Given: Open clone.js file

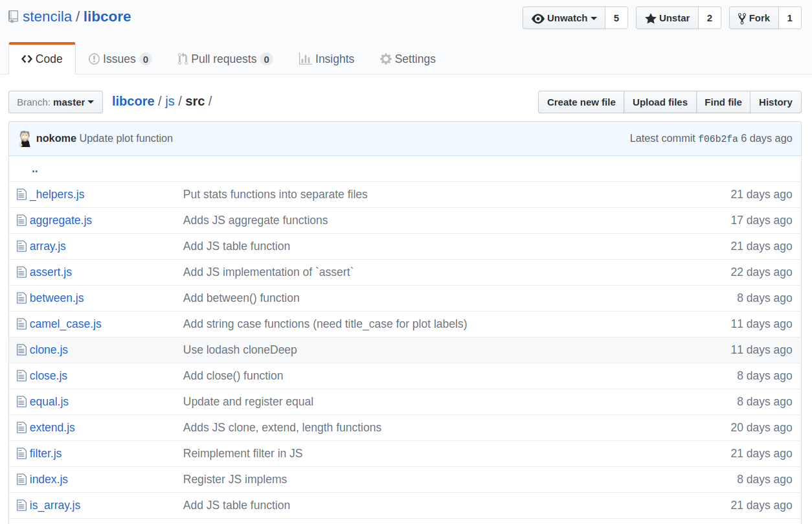Looking at the screenshot, I should coord(49,350).
